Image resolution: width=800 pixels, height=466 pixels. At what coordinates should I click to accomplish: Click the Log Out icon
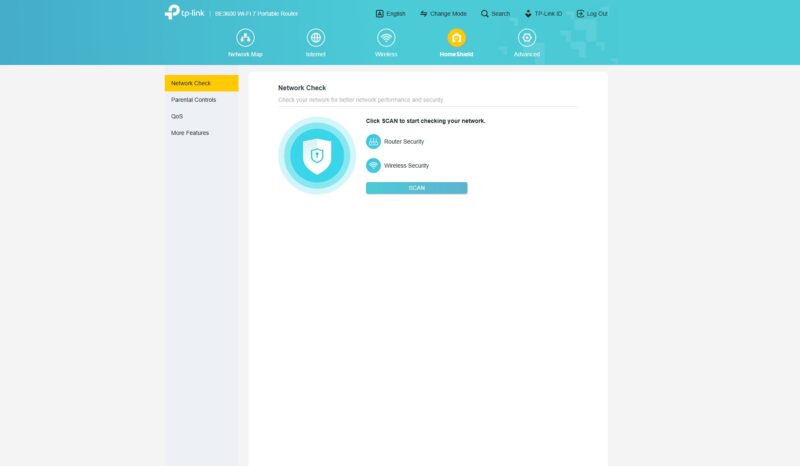point(580,14)
